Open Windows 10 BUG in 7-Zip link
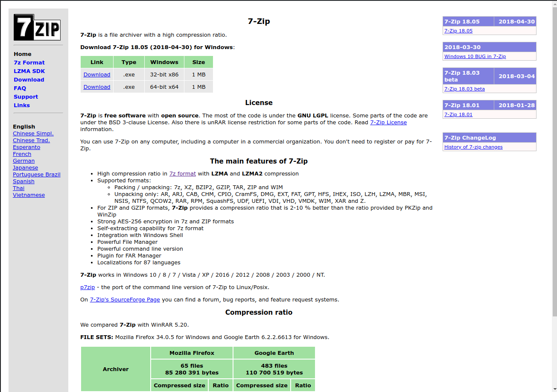 pyautogui.click(x=475, y=56)
